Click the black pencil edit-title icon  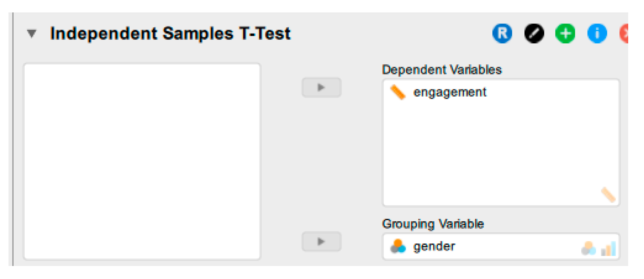[534, 34]
